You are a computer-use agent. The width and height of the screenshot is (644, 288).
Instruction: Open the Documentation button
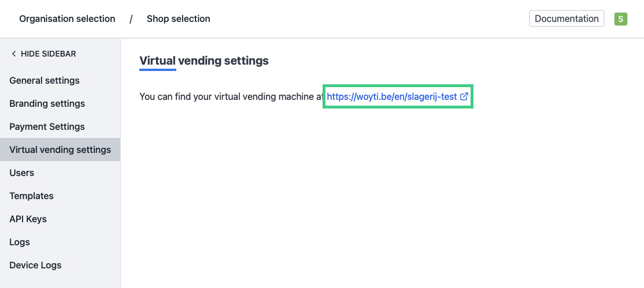566,18
